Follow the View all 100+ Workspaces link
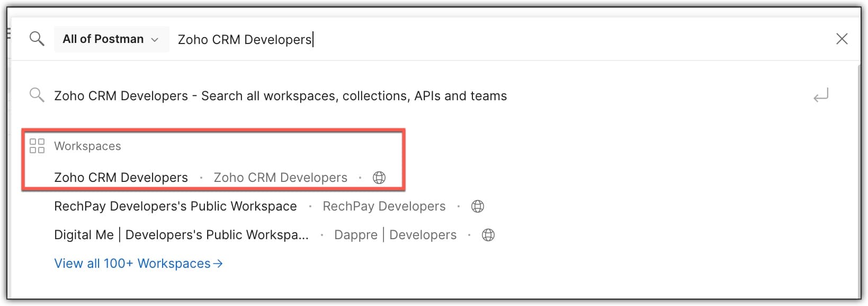Viewport: 868px width, 306px height. pyautogui.click(x=138, y=264)
